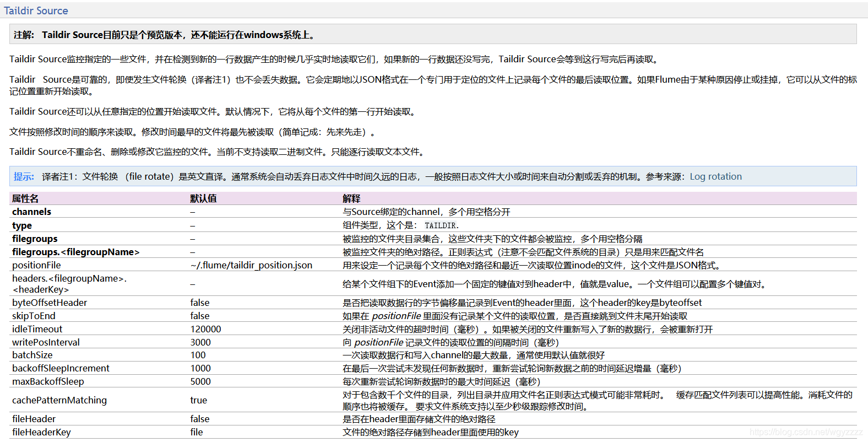The height and width of the screenshot is (442, 868).
Task: Click the idleTimeout description text
Action: [x=528, y=329]
